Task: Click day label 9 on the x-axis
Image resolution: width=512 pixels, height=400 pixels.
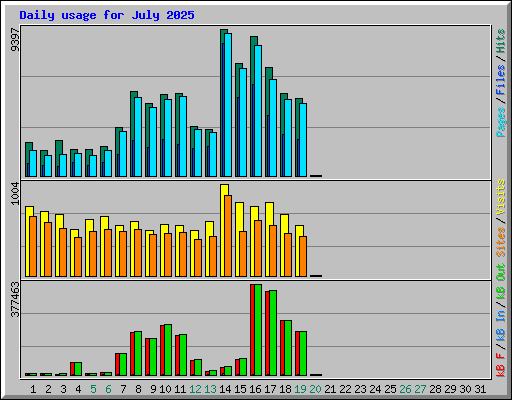Action: (x=153, y=389)
